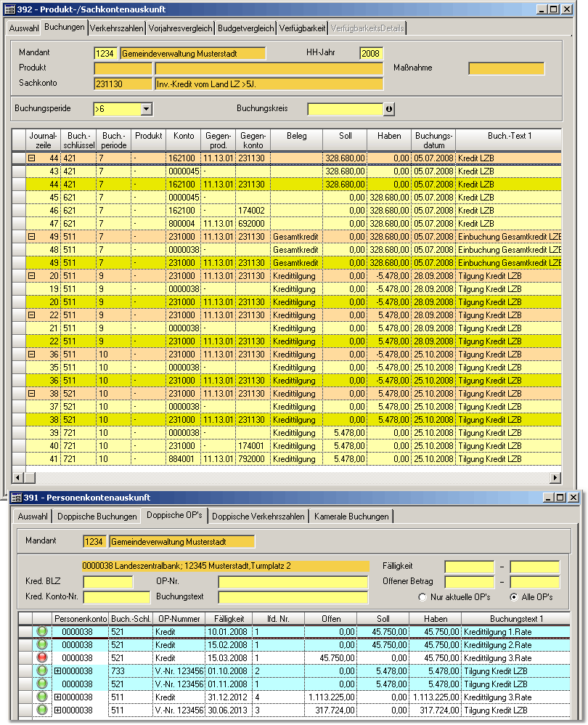Click the Fälligkeit column header in OP table
Screen dimensions: 588x725
tap(228, 619)
